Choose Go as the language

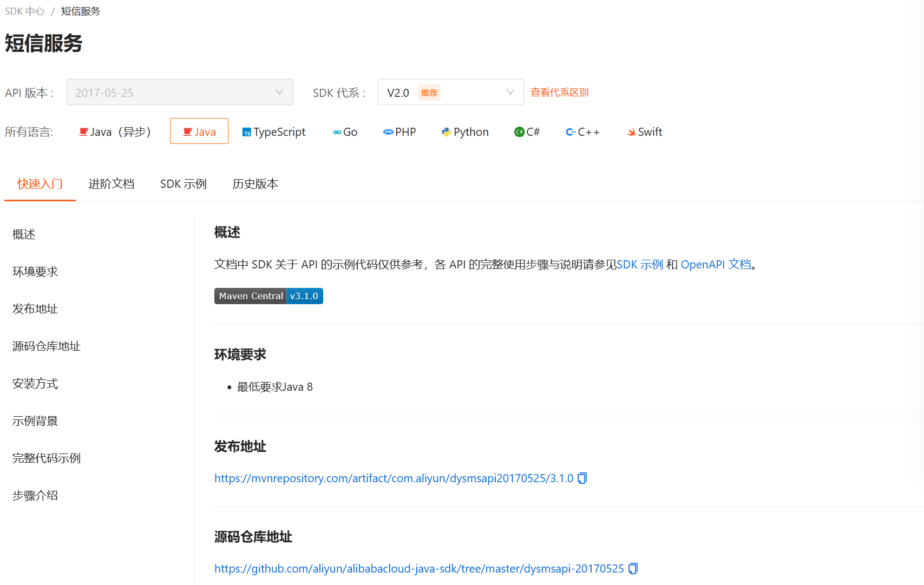click(x=345, y=132)
